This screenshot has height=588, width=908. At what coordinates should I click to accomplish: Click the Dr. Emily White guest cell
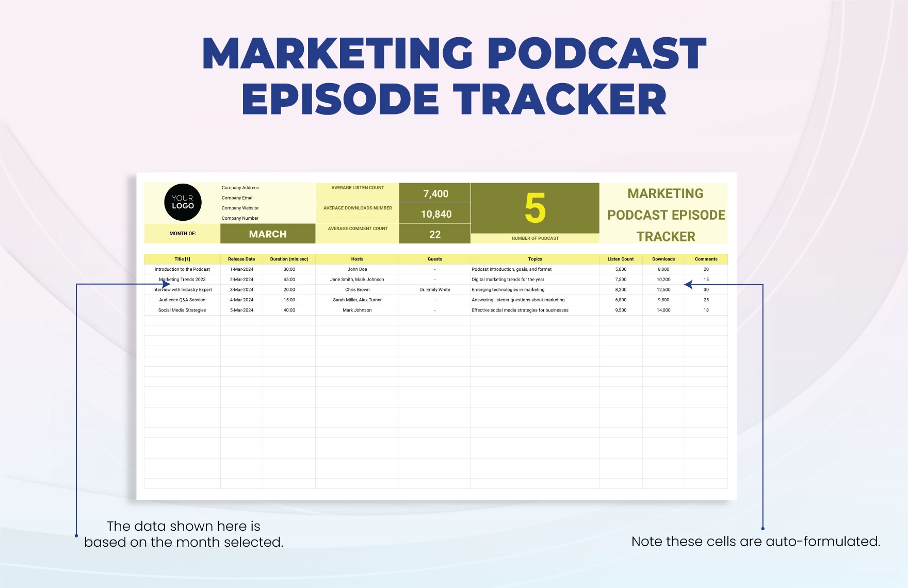(x=434, y=289)
